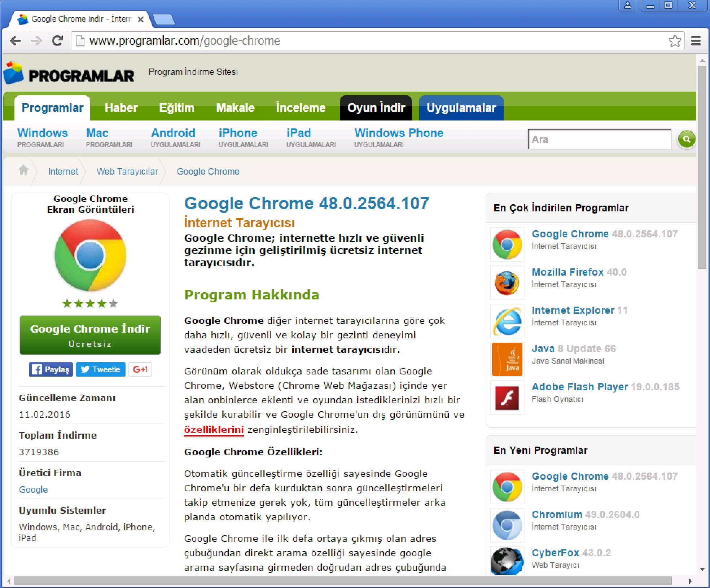Screen dimensions: 710x588
Task: Open Java 8 Update 66 link
Action: (574, 348)
